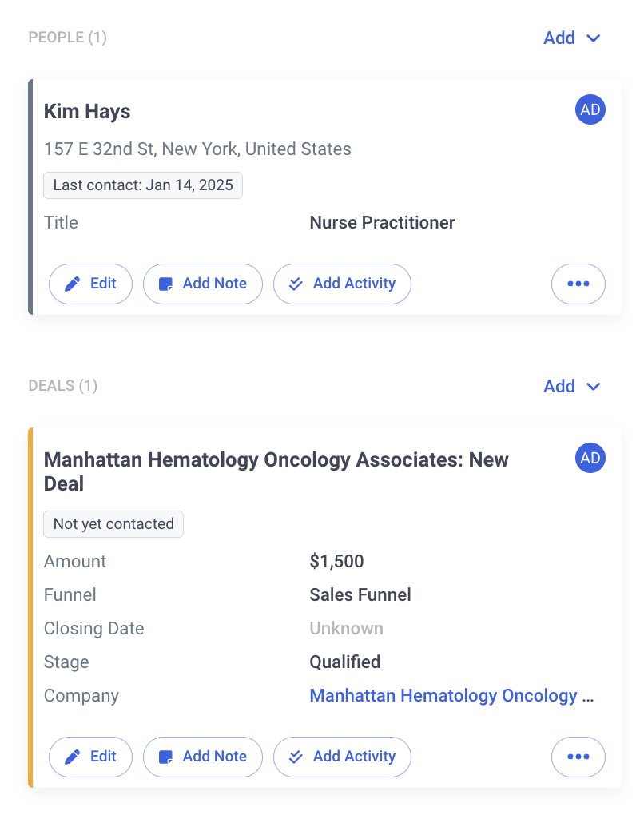Click the AD owner avatar on the deal card

coord(590,458)
